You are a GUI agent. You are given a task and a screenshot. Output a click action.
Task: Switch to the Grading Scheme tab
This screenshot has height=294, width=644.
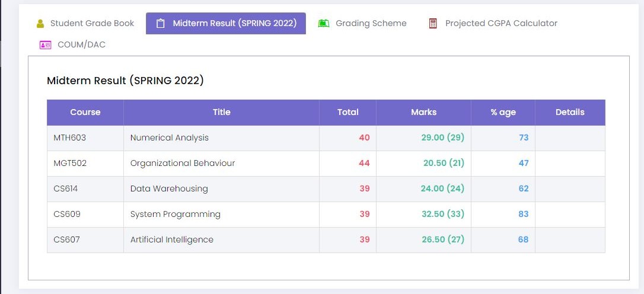tap(362, 23)
